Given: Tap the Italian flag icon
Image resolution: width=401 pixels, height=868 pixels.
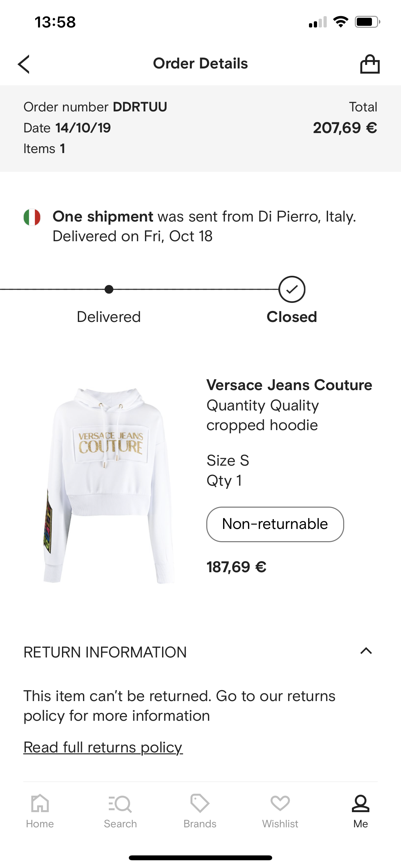Looking at the screenshot, I should 32,217.
